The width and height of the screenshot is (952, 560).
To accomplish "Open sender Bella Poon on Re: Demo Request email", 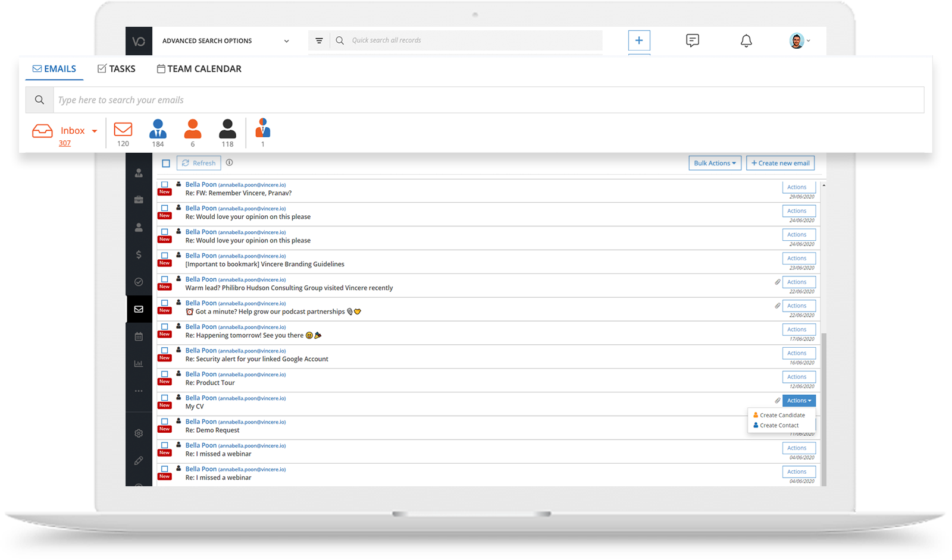I will [x=201, y=421].
